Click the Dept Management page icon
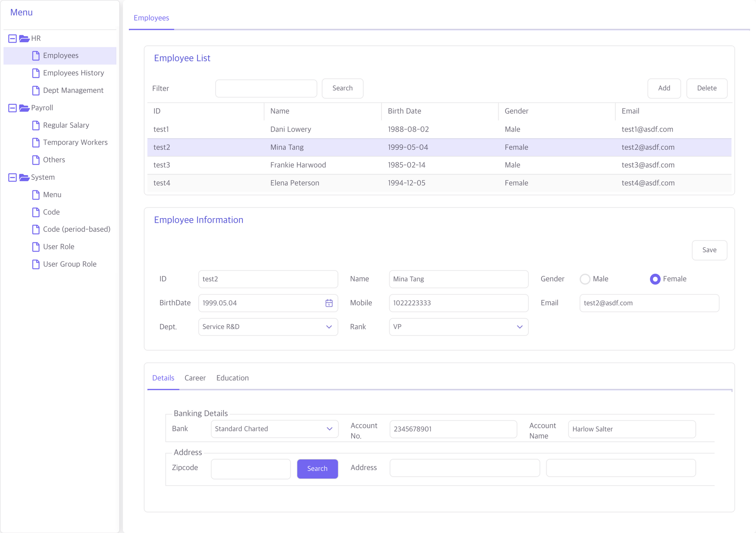This screenshot has height=533, width=756. coord(36,90)
